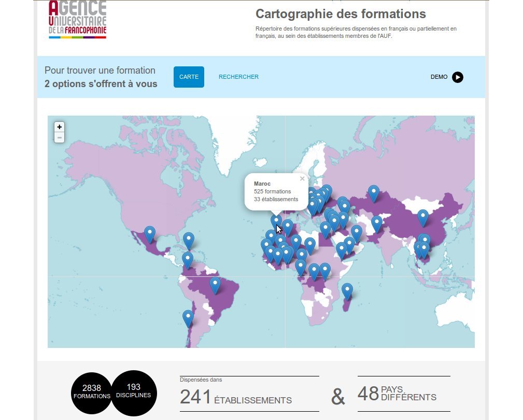Click the map zoom out minus button

pos(60,137)
